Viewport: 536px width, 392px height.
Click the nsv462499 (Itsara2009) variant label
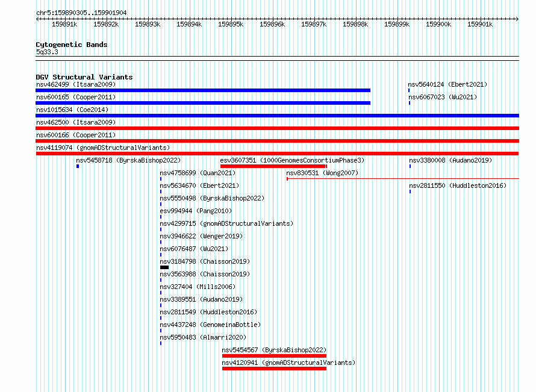pos(76,84)
